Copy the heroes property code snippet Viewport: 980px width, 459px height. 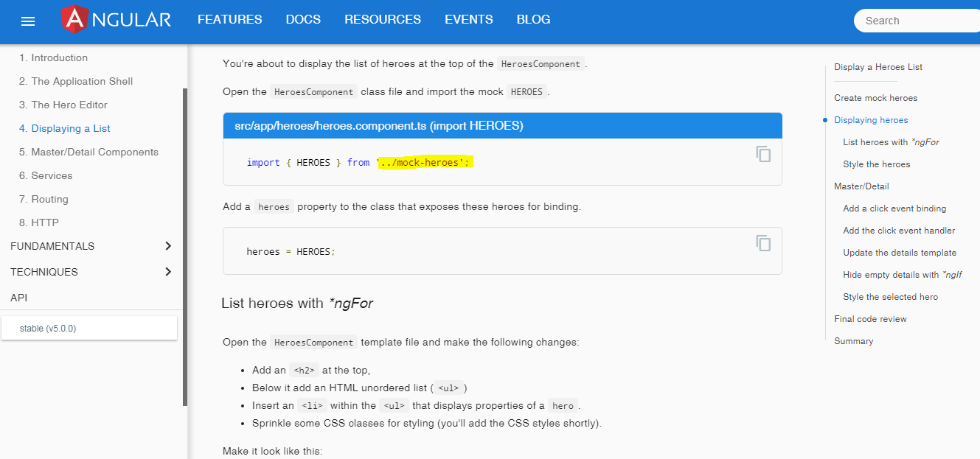763,243
